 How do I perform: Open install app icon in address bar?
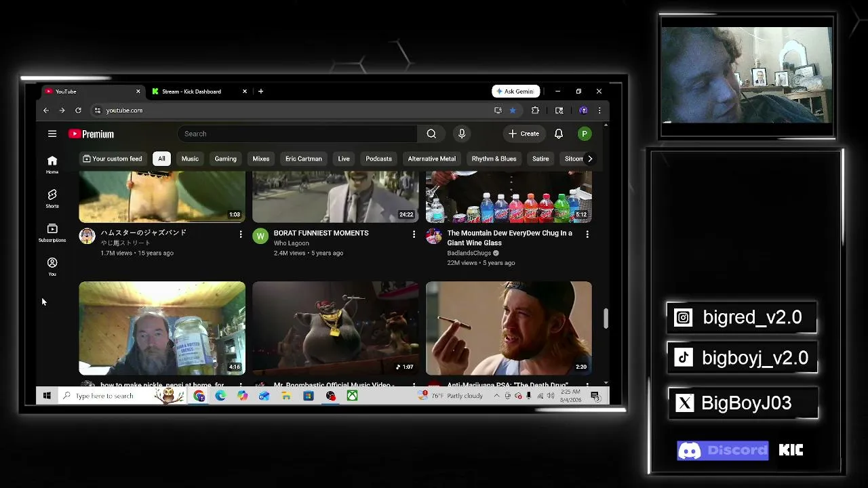tap(498, 110)
